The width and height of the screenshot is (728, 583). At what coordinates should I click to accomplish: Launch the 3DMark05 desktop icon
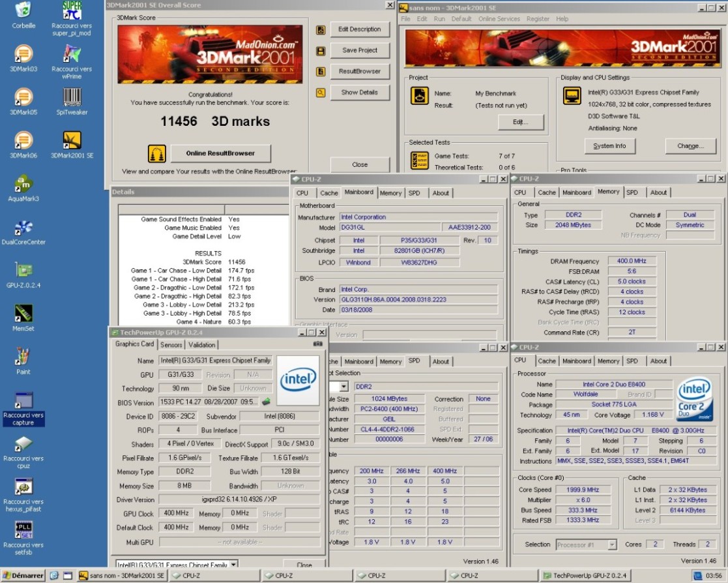pyautogui.click(x=23, y=97)
